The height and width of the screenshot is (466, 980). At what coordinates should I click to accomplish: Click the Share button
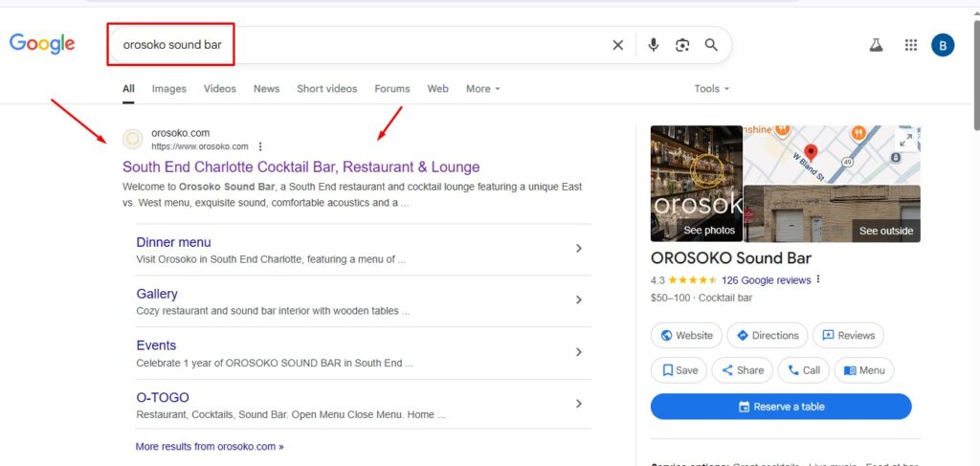click(743, 370)
